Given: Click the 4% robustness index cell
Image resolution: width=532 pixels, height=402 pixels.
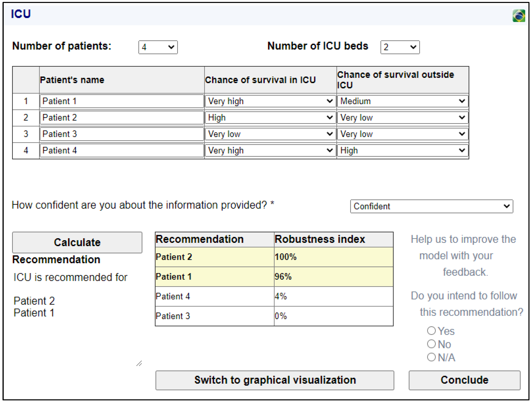Looking at the screenshot, I should 334,296.
